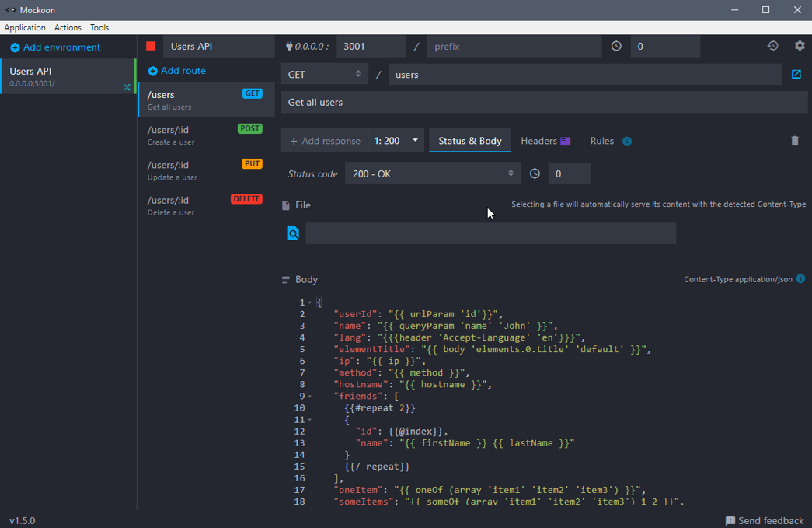Screen dimensions: 812x528
Task: Collapse the object fold at line 11
Action: (310, 420)
